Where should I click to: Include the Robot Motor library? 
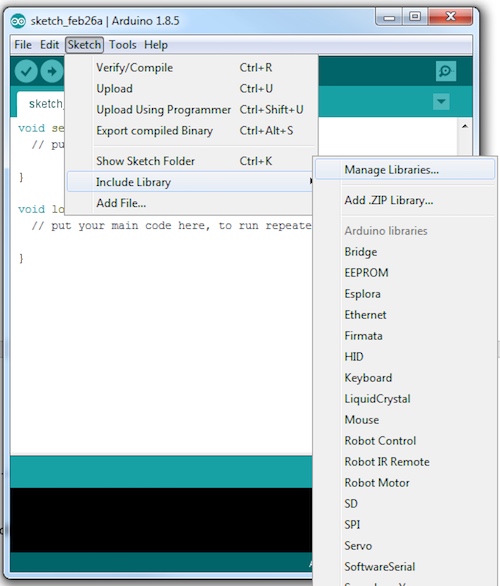405,482
